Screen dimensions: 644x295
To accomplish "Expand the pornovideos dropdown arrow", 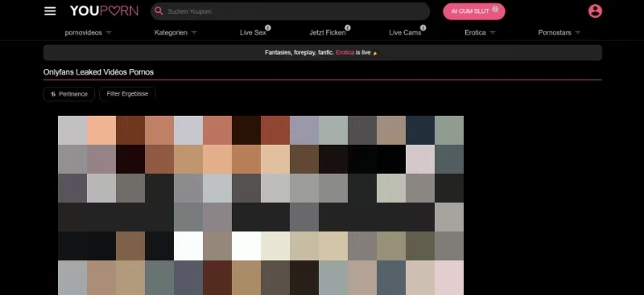I will coord(109,33).
